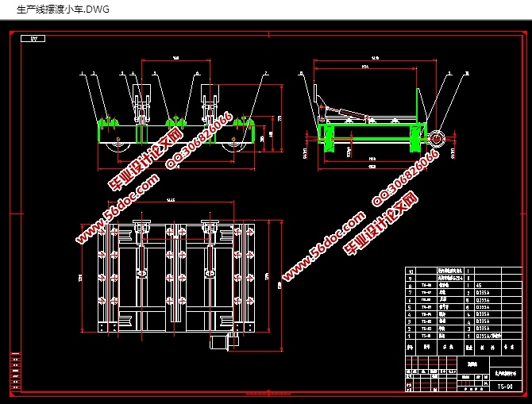Click the item number 10 in the parts list
The width and height of the screenshot is (532, 404).
click(x=411, y=271)
